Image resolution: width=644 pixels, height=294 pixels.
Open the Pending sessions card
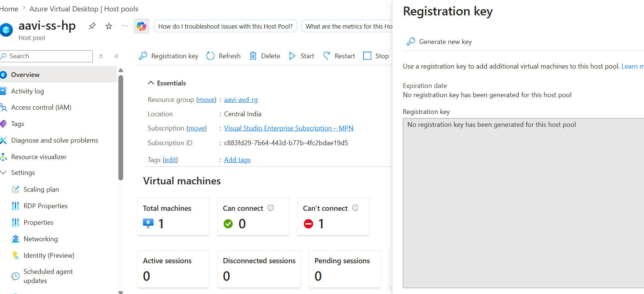point(345,269)
